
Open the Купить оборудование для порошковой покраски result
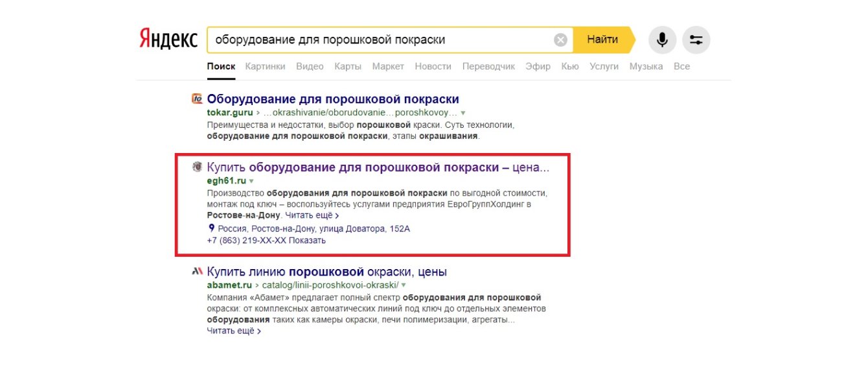(x=378, y=167)
